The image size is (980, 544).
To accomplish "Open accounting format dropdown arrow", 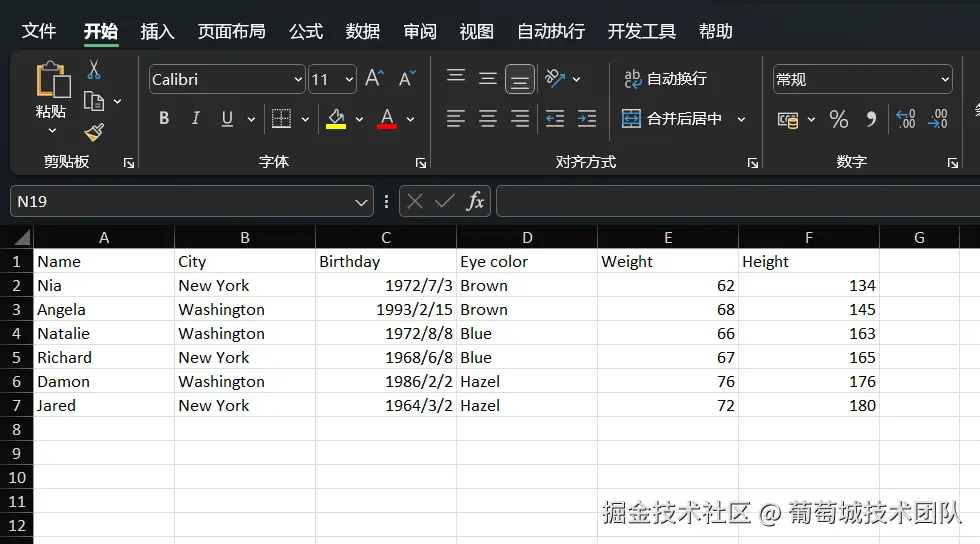I will [811, 119].
